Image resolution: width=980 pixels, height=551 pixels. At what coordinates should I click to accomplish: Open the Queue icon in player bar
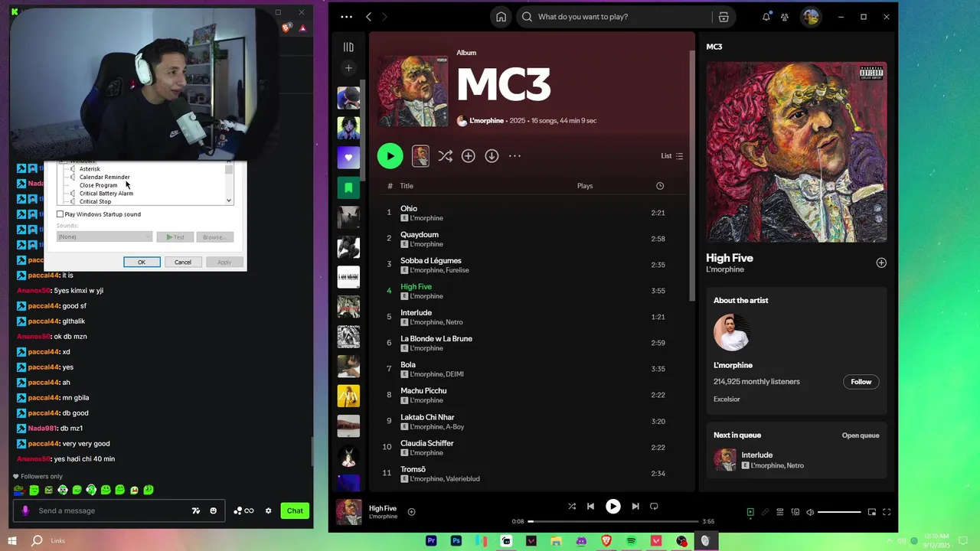click(x=780, y=512)
